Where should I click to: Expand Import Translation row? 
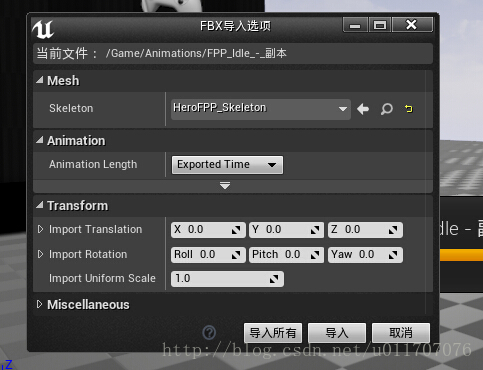[x=40, y=229]
